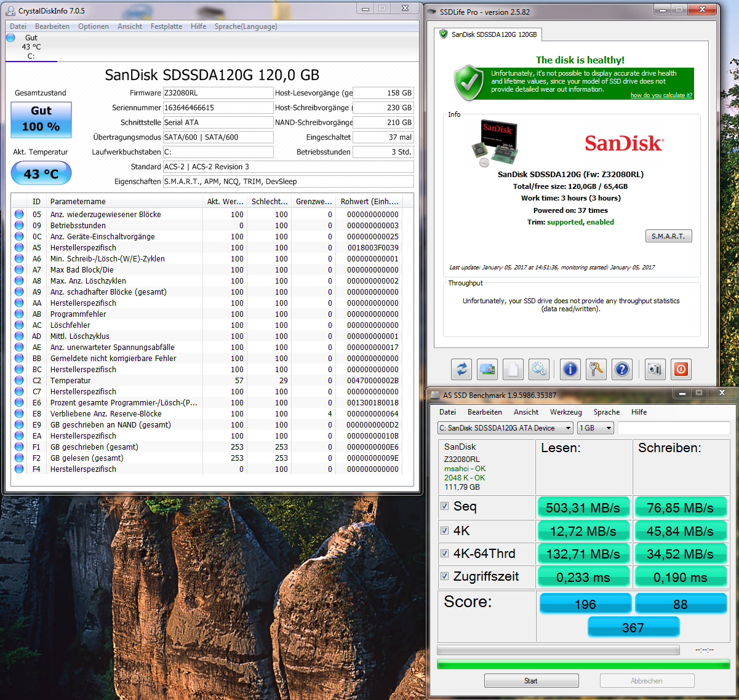Open SSDLife settings via gears icon
The height and width of the screenshot is (700, 739).
[539, 369]
